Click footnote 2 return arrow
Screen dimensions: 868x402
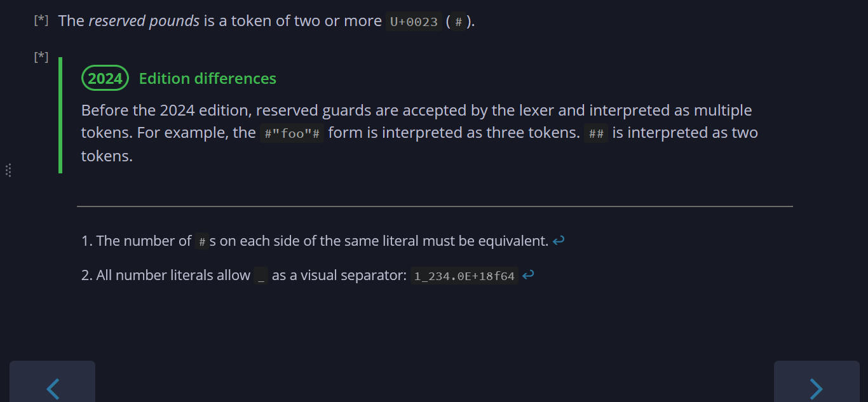[x=527, y=276]
